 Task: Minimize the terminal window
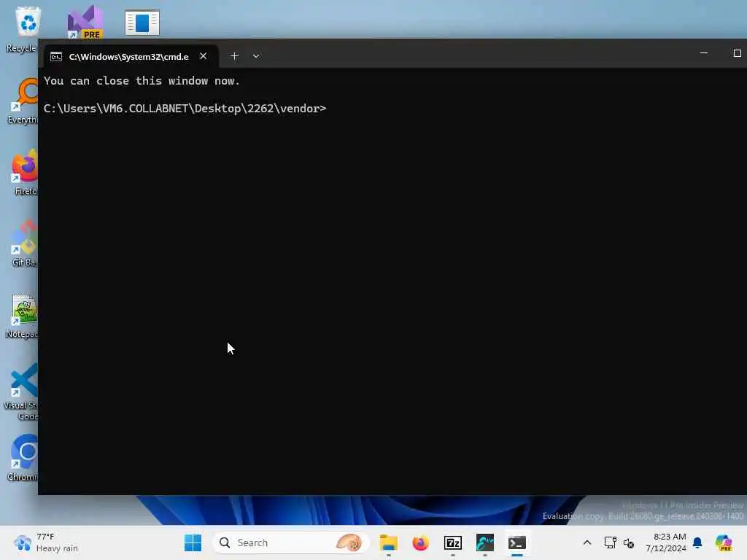(x=704, y=52)
